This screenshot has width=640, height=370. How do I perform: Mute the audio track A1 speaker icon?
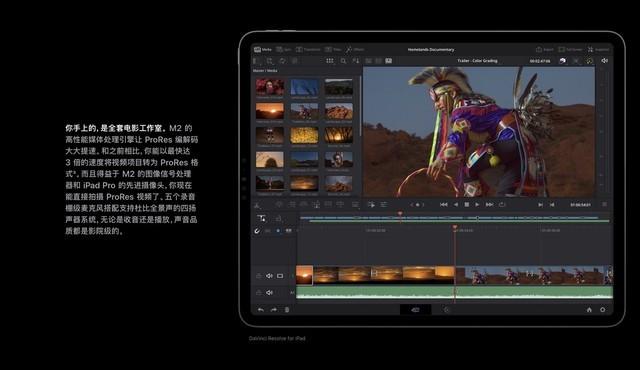269,292
